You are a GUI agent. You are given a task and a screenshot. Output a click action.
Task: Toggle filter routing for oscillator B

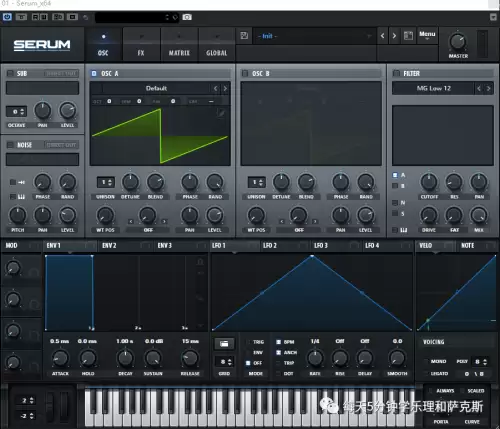pyautogui.click(x=395, y=186)
